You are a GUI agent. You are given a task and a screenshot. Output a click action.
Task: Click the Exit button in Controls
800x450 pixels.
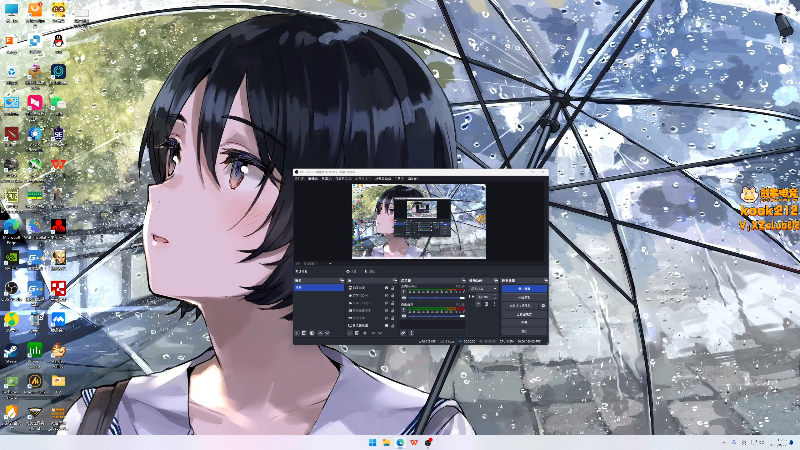point(524,331)
